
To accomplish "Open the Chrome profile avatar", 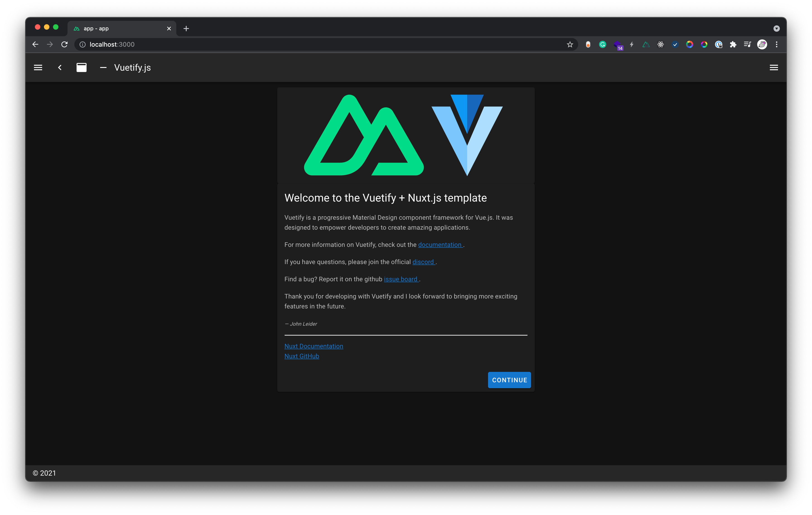I will coord(762,44).
